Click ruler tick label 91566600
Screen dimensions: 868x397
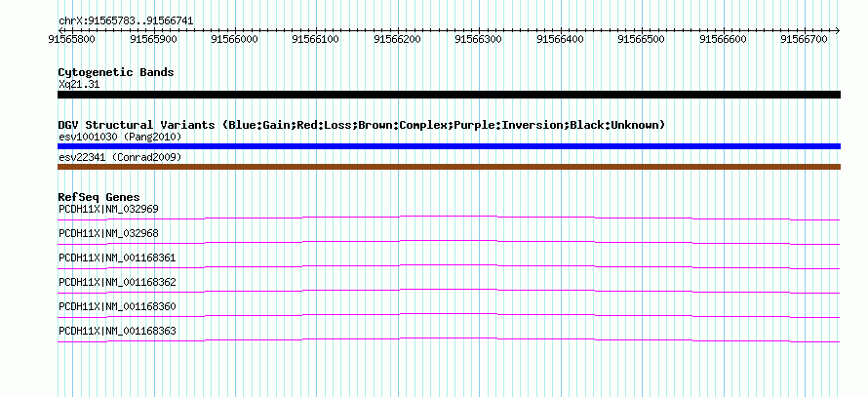(723, 39)
